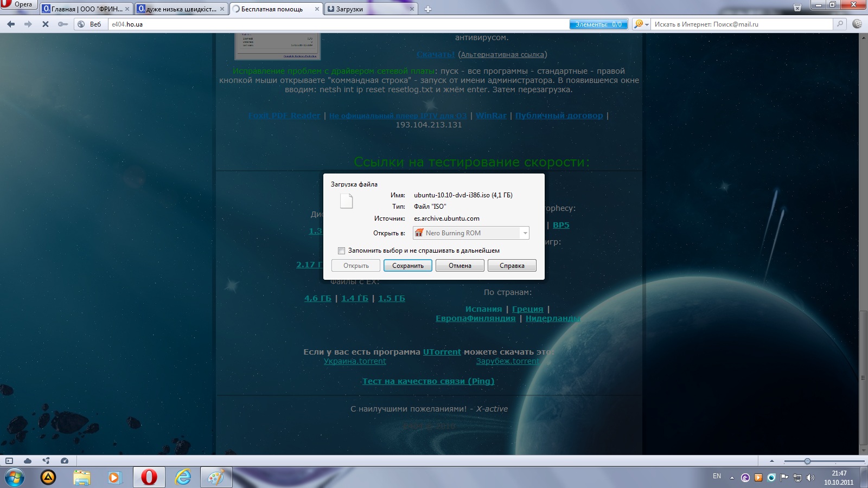Toggle the Opera Turbo gauge icon
Screen dimensions: 868x488
(x=65, y=461)
